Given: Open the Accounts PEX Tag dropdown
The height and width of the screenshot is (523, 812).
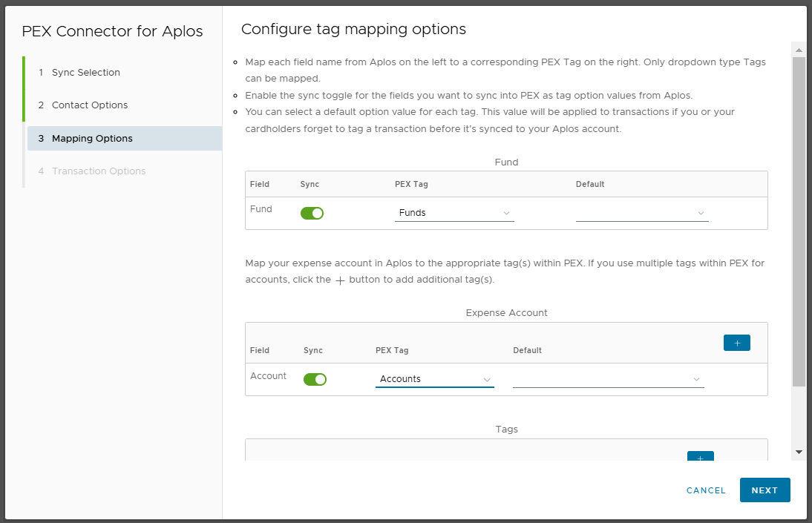Looking at the screenshot, I should [x=434, y=379].
